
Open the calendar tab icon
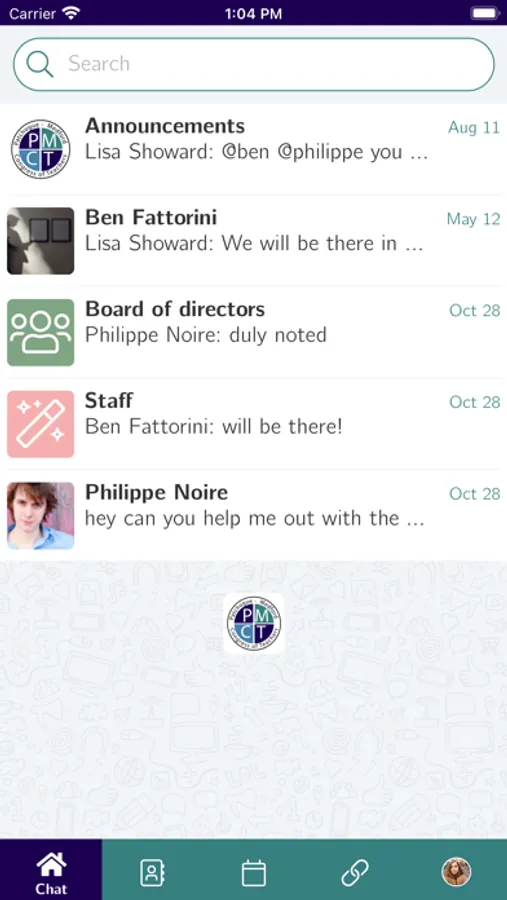[253, 873]
